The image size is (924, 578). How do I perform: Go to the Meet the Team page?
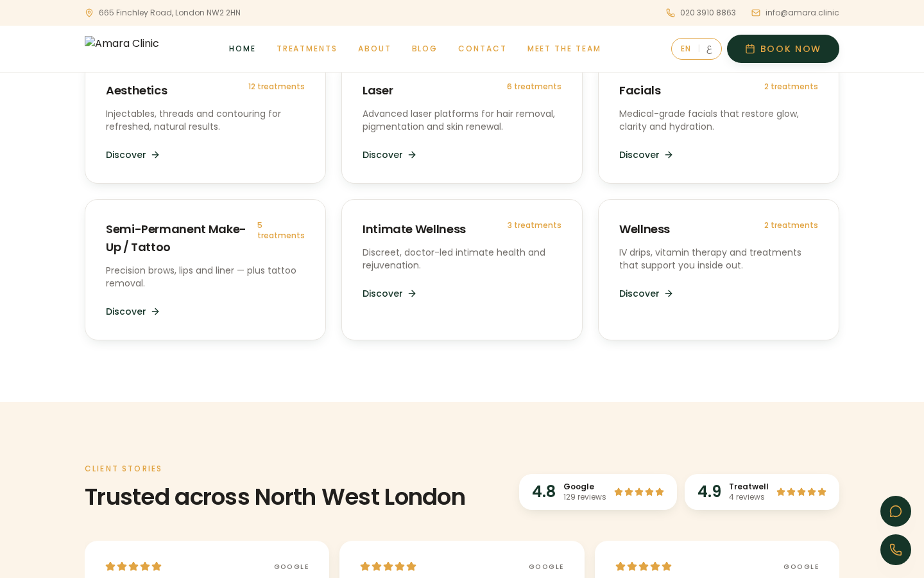pyautogui.click(x=564, y=49)
